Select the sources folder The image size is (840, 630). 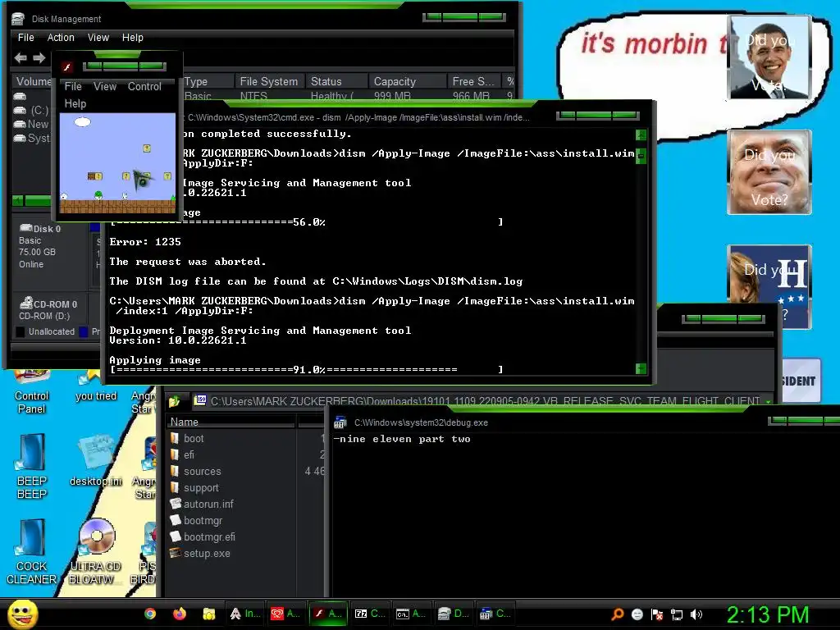coord(195,472)
